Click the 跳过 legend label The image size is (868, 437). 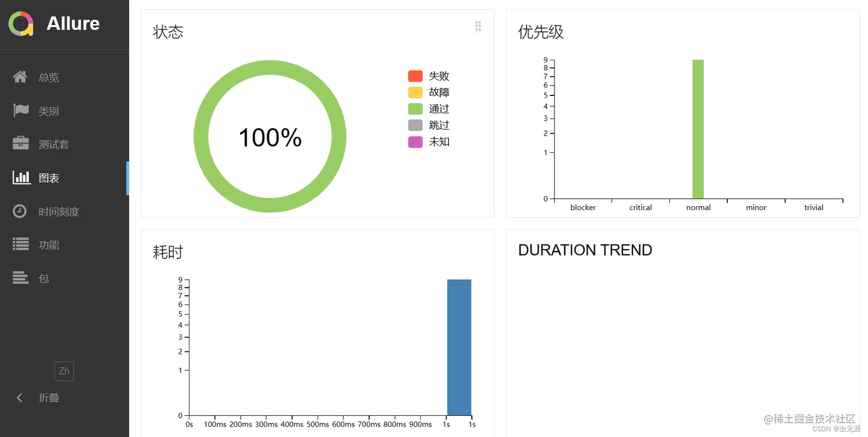click(x=439, y=125)
